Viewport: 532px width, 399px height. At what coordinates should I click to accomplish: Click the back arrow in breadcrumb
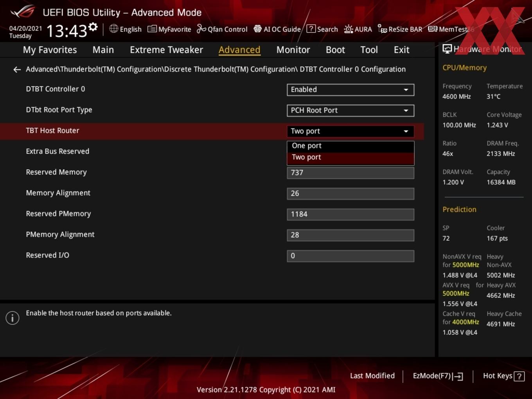(x=17, y=70)
